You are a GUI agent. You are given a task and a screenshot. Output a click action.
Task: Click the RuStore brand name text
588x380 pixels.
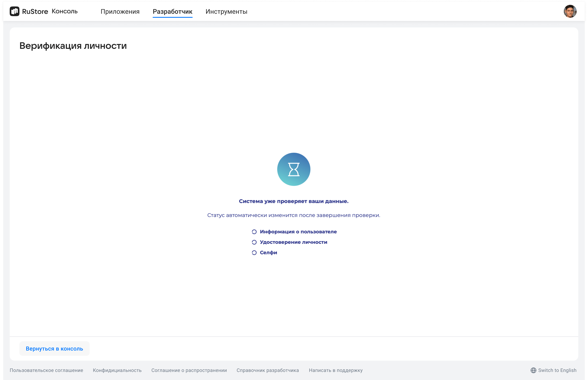(x=35, y=11)
